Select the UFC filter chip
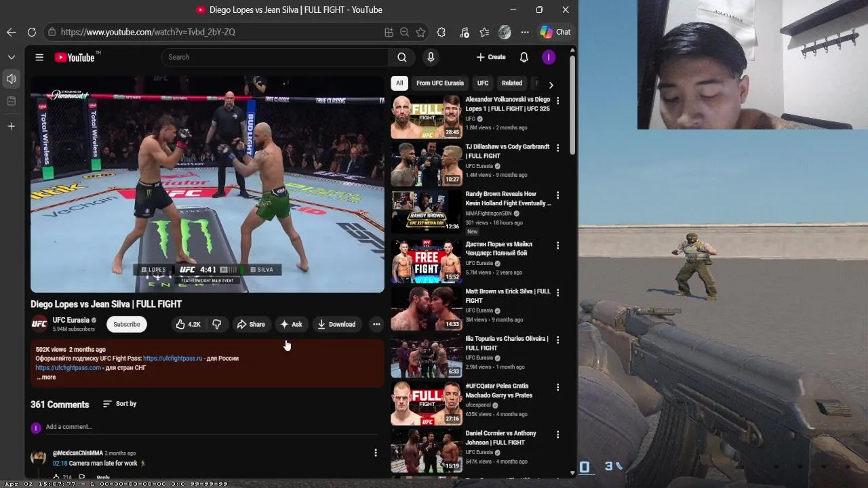 483,83
